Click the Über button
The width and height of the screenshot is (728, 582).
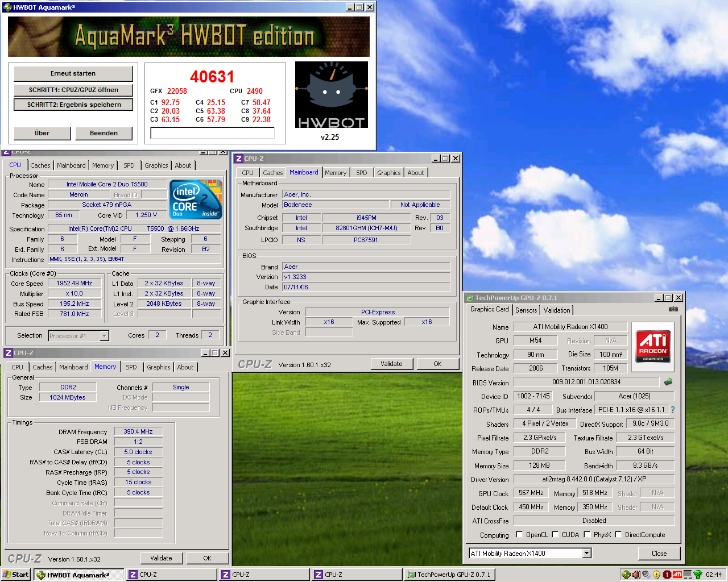pos(42,133)
